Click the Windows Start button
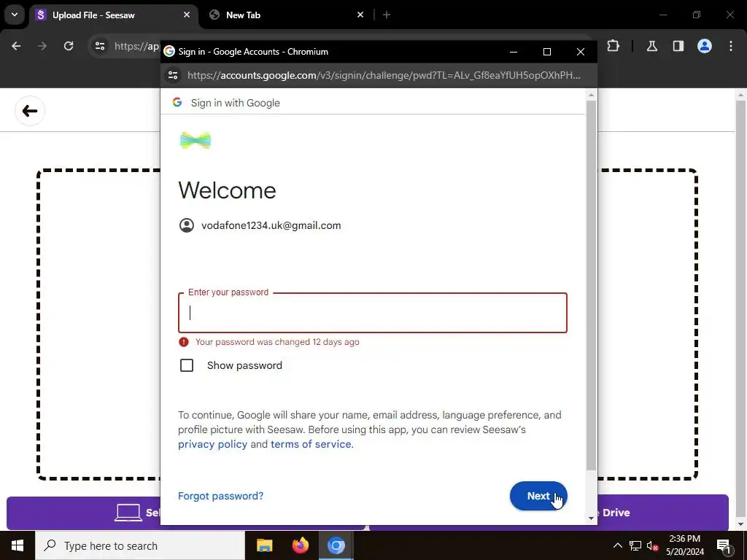747x560 pixels. click(x=18, y=545)
